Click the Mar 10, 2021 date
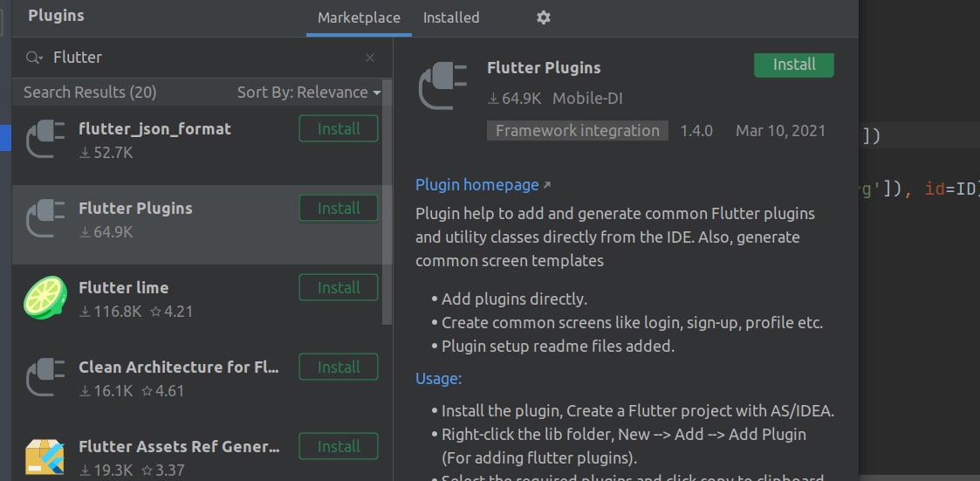980x481 pixels. click(781, 131)
